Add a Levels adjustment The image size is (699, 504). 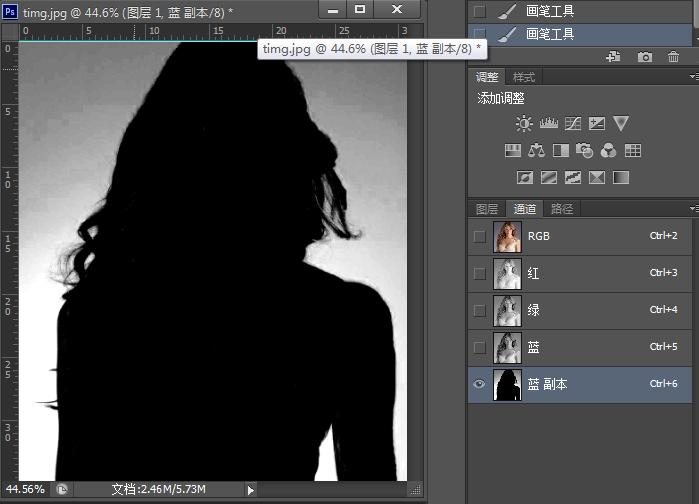tap(548, 123)
